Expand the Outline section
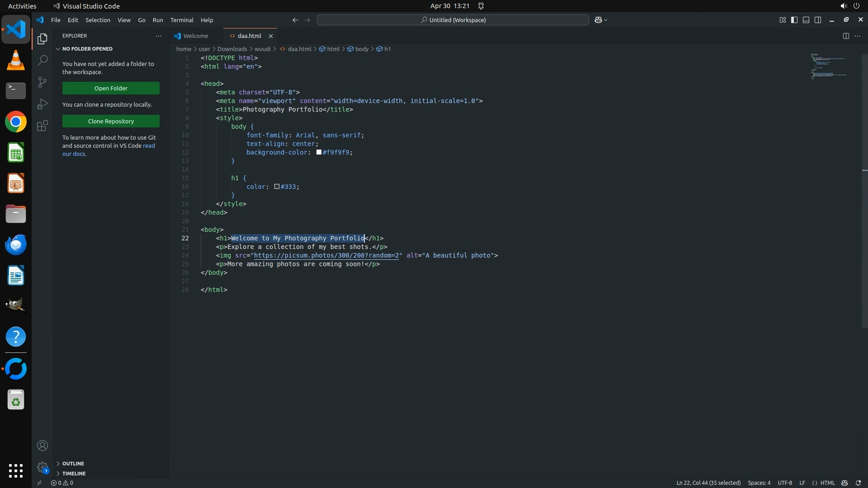This screenshot has height=488, width=868. (x=73, y=464)
